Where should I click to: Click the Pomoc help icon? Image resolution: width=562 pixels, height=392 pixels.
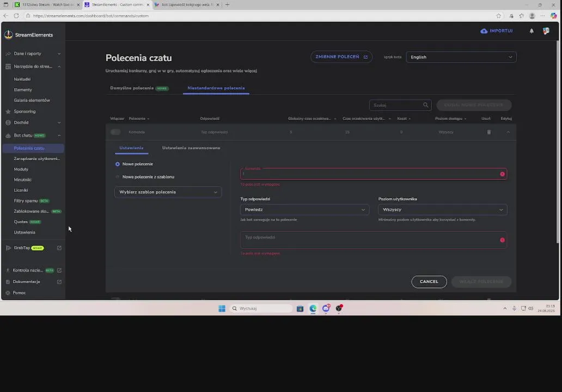pos(8,293)
